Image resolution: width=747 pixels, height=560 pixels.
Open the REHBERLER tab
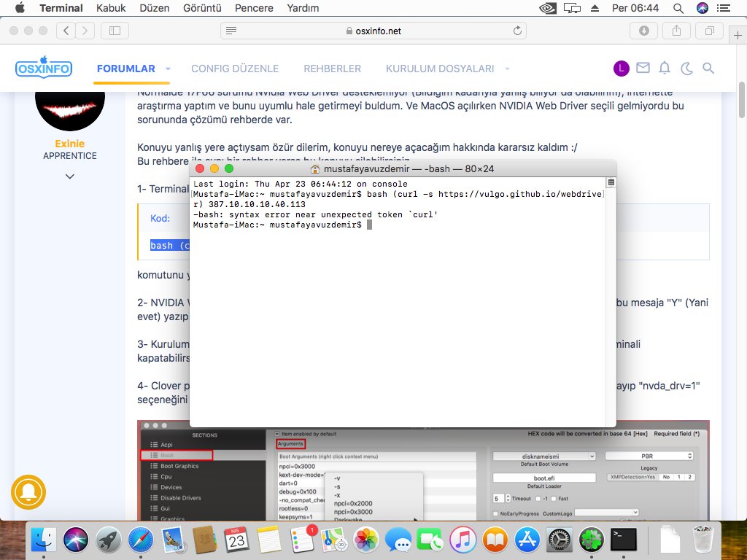332,69
